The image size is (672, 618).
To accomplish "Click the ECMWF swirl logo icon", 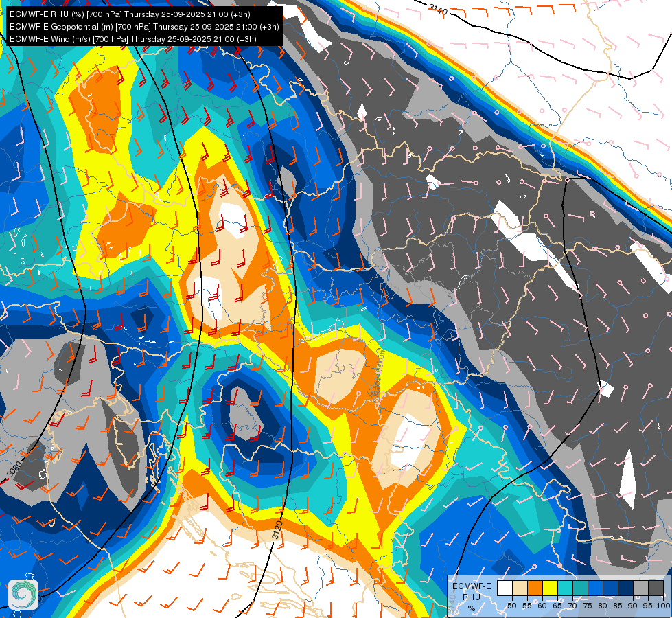I will pyautogui.click(x=23, y=594).
